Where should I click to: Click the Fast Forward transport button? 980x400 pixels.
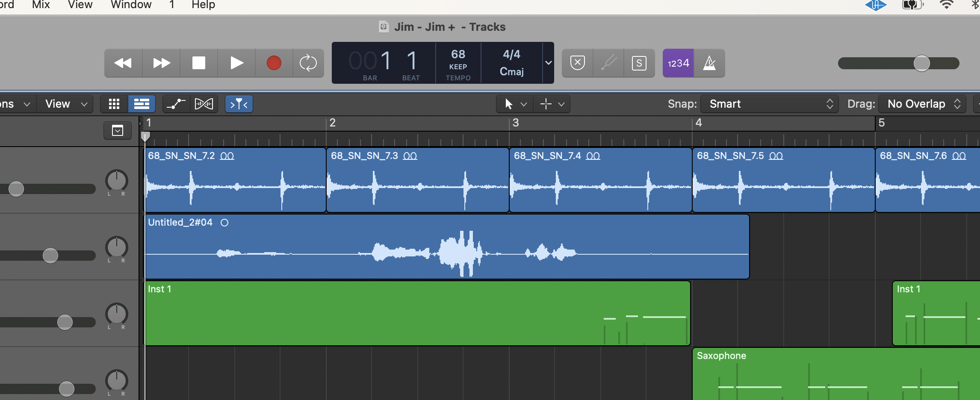pos(161,63)
